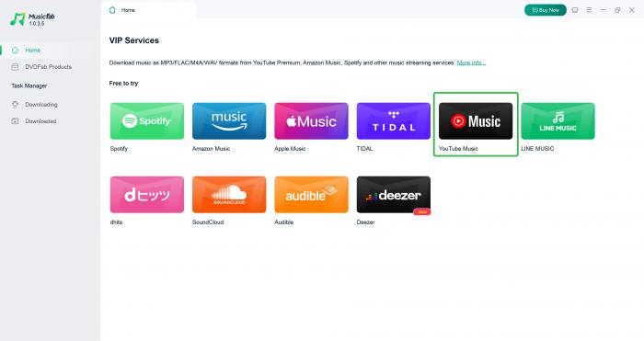644x341 pixels.
Task: Open the Audible service tile
Action: tap(311, 195)
